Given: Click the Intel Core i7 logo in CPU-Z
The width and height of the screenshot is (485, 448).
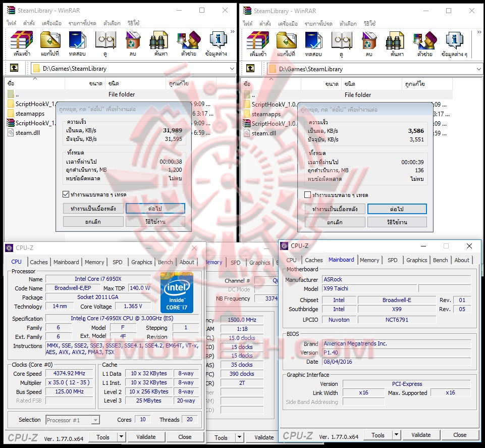Looking at the screenshot, I should pyautogui.click(x=177, y=292).
